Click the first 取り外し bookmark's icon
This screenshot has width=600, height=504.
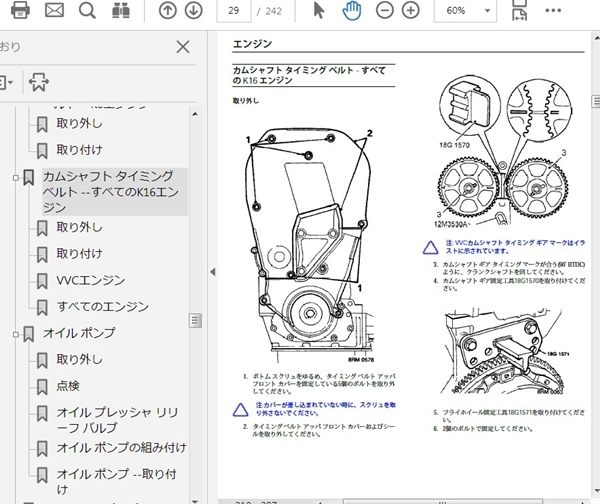pos(42,124)
